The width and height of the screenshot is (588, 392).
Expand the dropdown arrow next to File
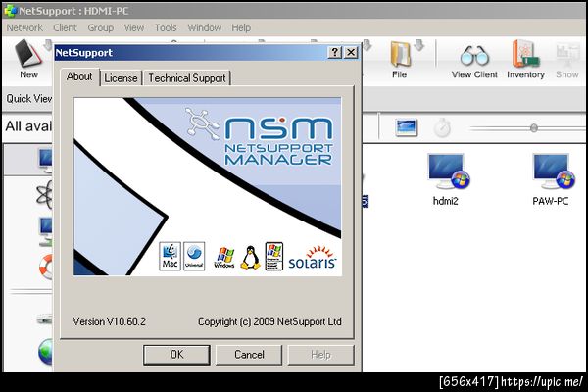click(419, 45)
